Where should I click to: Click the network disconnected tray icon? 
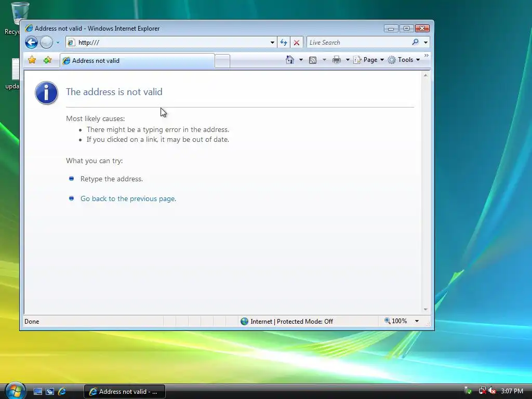(482, 391)
